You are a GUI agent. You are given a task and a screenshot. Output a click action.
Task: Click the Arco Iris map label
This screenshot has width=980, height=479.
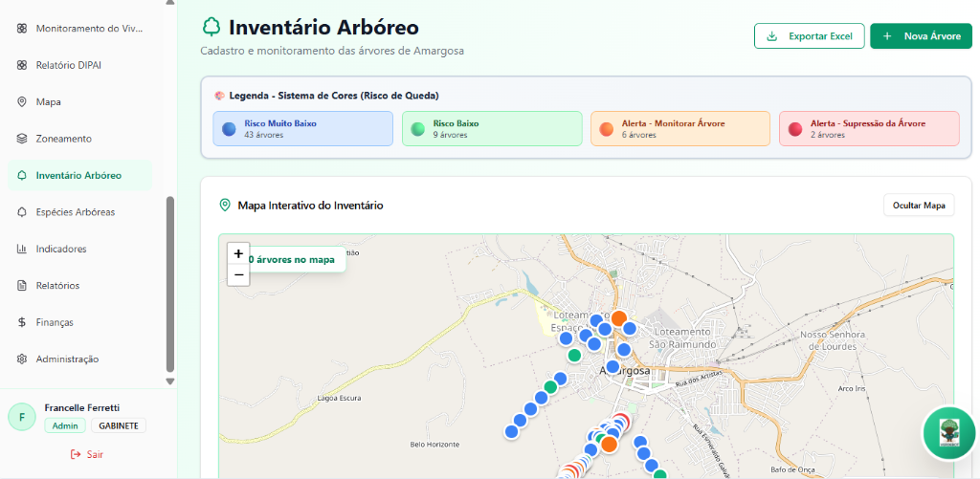tap(853, 388)
